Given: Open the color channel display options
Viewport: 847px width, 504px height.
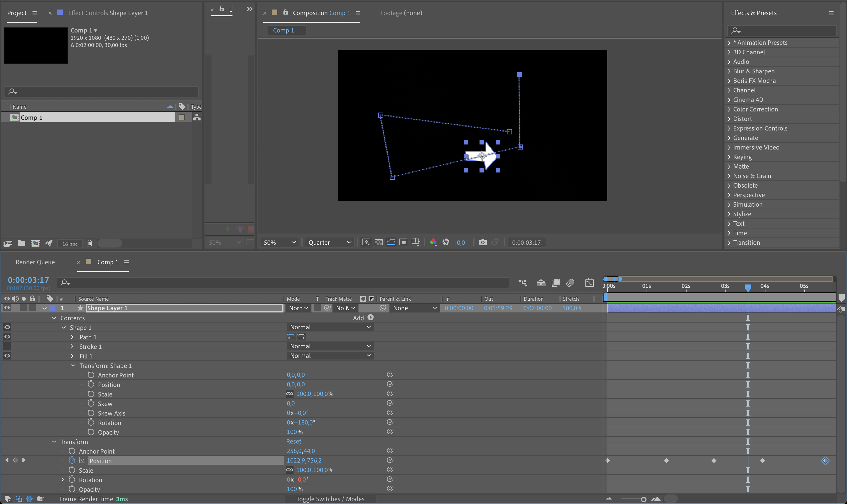Looking at the screenshot, I should pyautogui.click(x=434, y=242).
